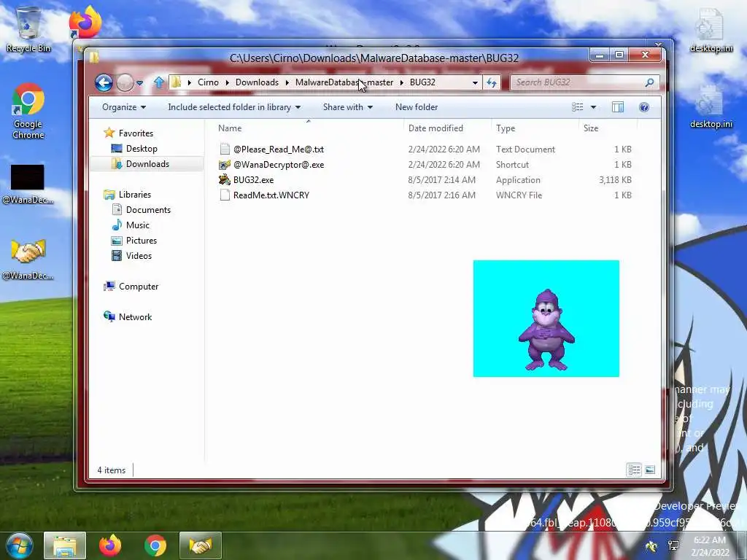Image resolution: width=747 pixels, height=560 pixels.
Task: Open Chrome from the taskbar
Action: [x=155, y=545]
